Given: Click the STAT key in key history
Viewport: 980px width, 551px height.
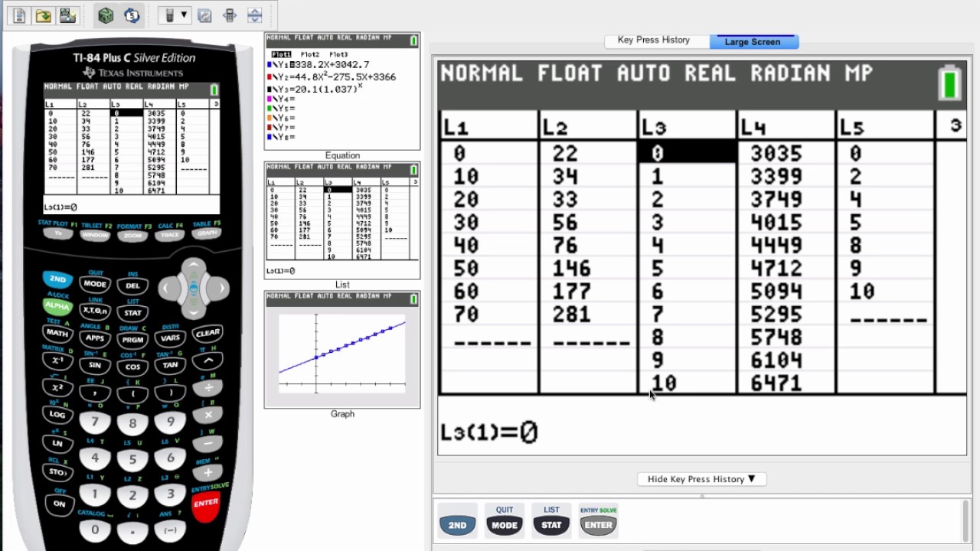Looking at the screenshot, I should pos(551,525).
